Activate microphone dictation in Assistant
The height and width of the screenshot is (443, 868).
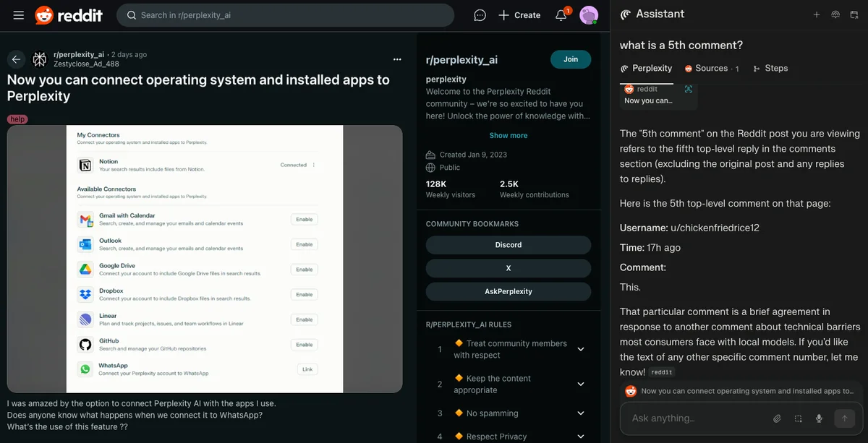click(819, 418)
